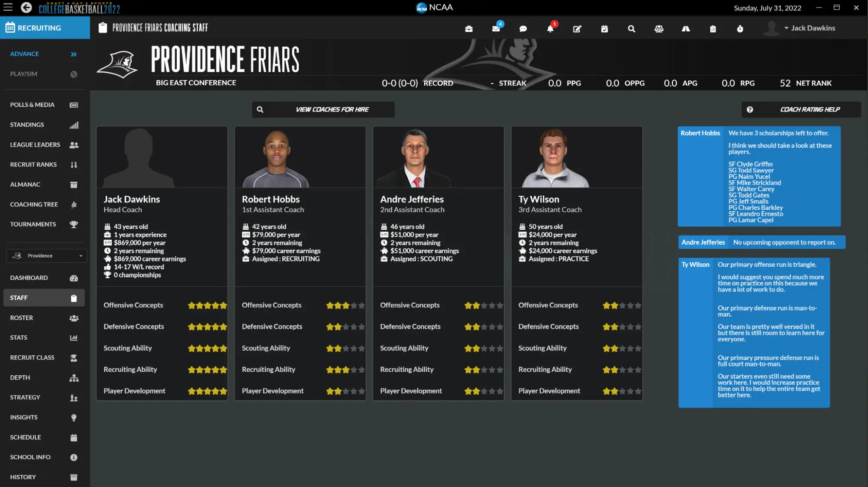Click 'SF Clyde Griffin' in suggestions
The image size is (868, 487).
pyautogui.click(x=750, y=164)
